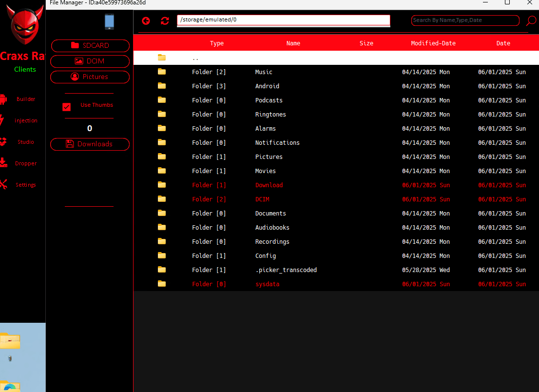This screenshot has height=392, width=539.
Task: Click the SDCARD button
Action: point(90,45)
